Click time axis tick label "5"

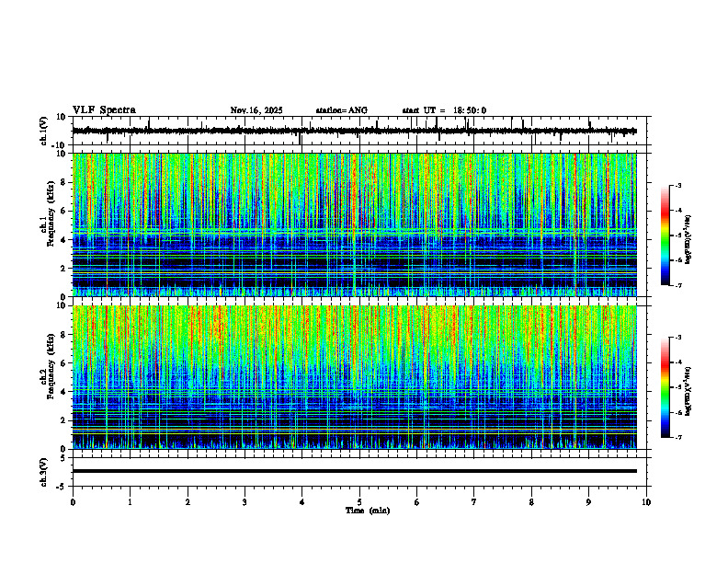(x=359, y=502)
